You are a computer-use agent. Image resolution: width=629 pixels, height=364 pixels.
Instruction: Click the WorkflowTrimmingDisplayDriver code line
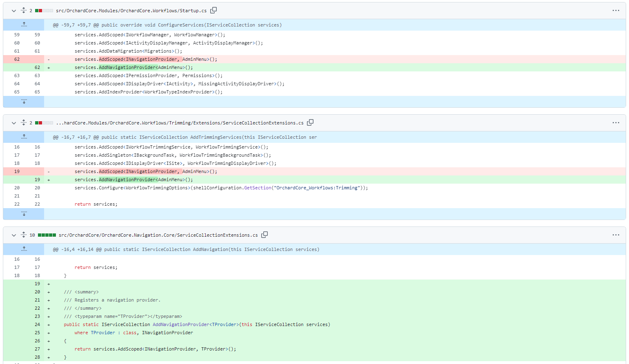(x=176, y=163)
